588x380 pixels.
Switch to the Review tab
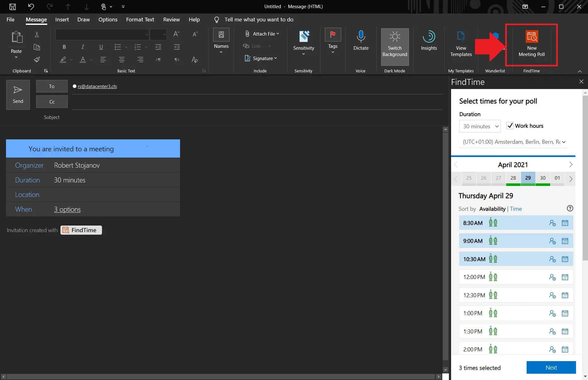click(172, 20)
